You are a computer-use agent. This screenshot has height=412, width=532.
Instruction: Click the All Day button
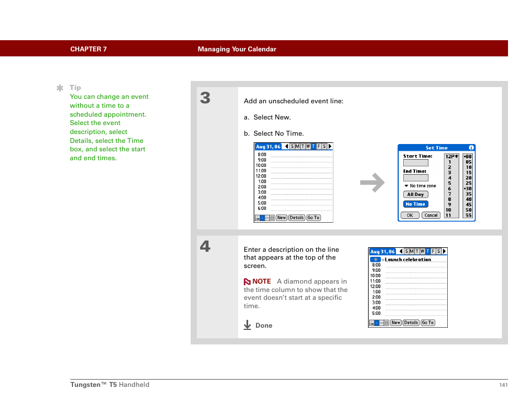tap(415, 195)
